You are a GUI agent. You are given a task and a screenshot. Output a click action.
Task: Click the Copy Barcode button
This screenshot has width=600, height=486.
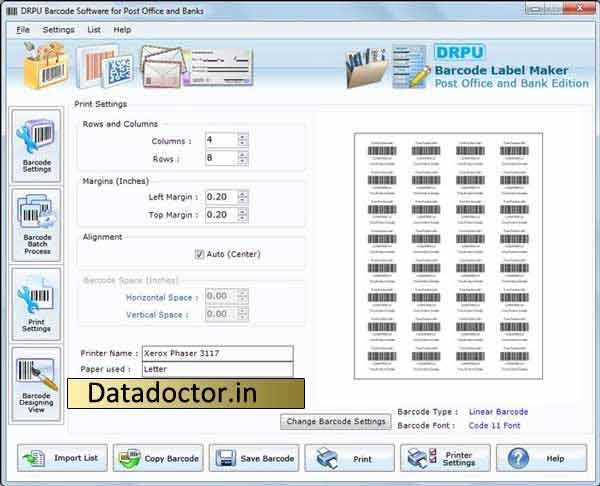pyautogui.click(x=158, y=458)
